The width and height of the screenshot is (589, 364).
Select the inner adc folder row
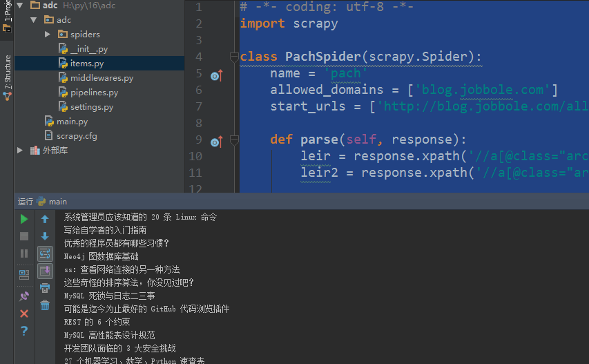[64, 20]
